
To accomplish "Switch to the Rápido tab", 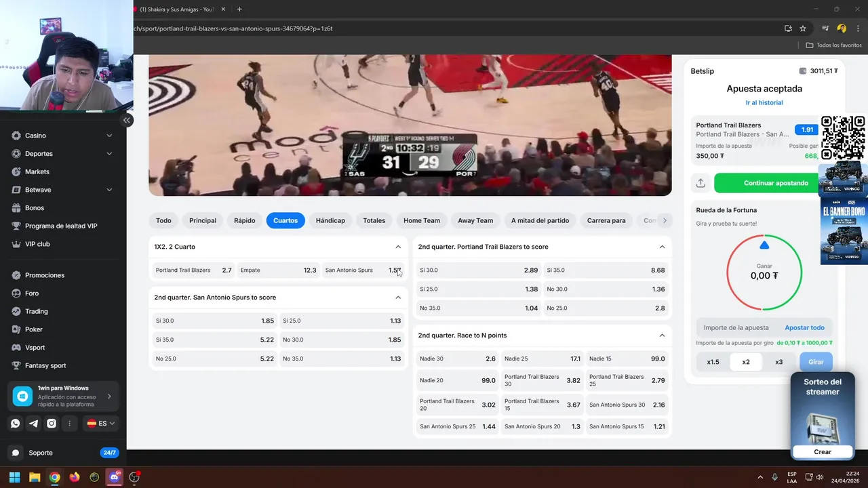I will pos(245,220).
